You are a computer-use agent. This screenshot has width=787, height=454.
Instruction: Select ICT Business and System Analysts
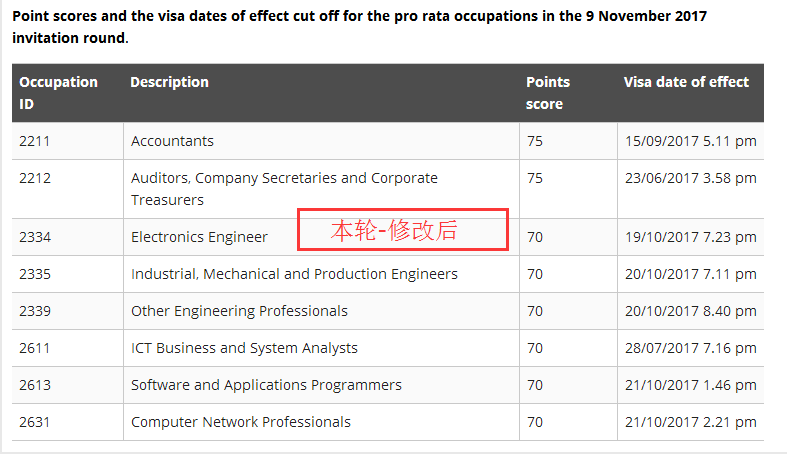tap(244, 348)
